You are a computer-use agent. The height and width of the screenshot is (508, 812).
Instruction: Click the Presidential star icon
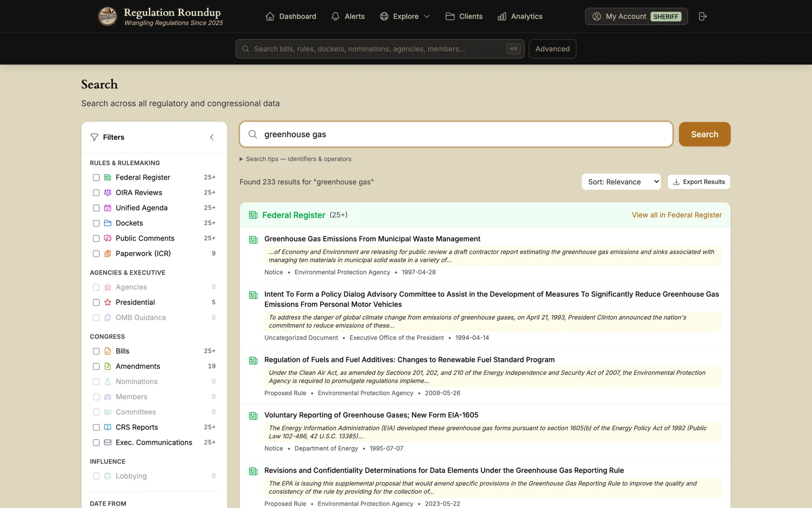108,303
